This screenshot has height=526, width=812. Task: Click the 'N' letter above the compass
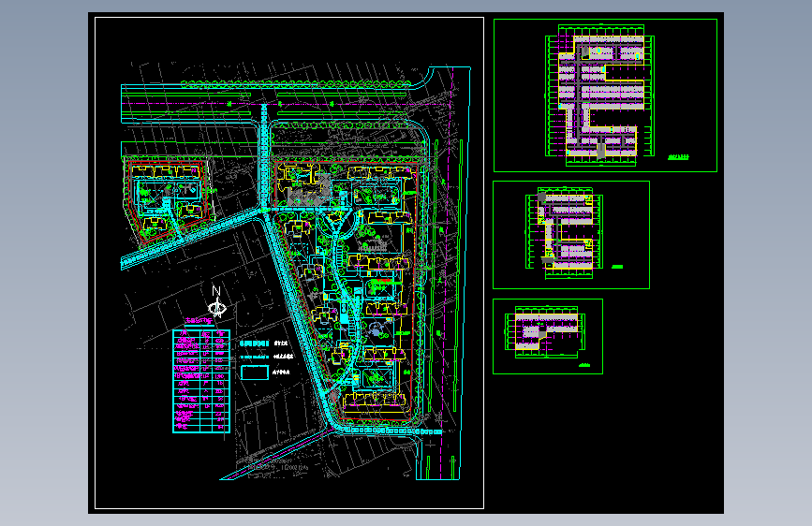tap(216, 291)
